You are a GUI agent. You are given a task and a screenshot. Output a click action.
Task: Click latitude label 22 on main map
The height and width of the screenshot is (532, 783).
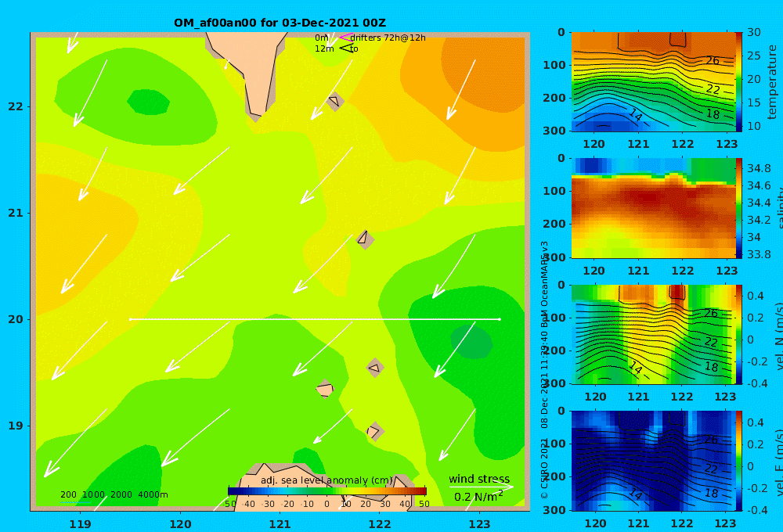point(16,106)
